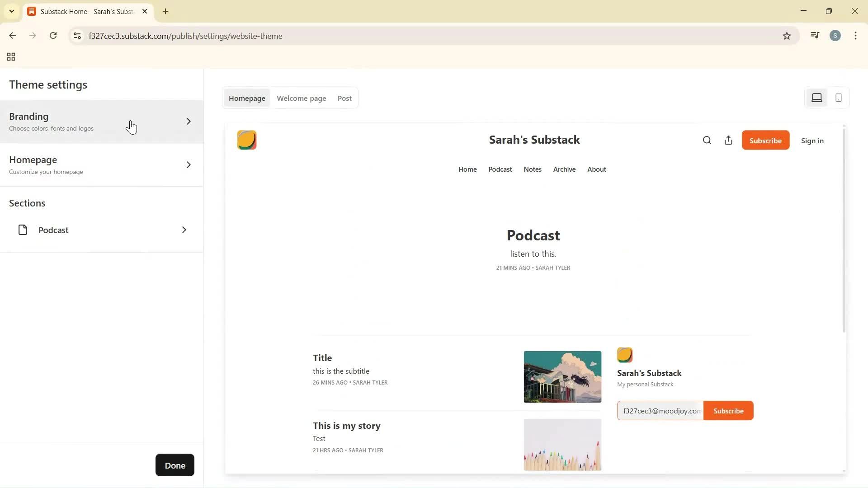Switch to mobile preview icon
The image size is (868, 488).
pos(839,98)
